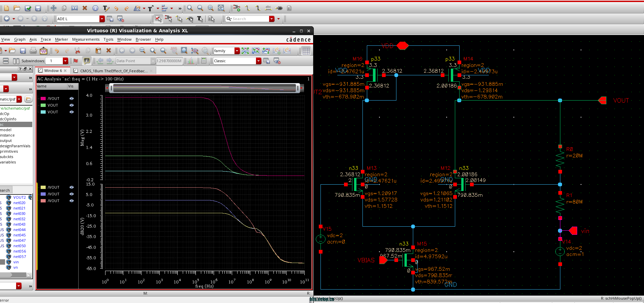Click the Create Instance icon in schematic toolbar

[x=237, y=8]
